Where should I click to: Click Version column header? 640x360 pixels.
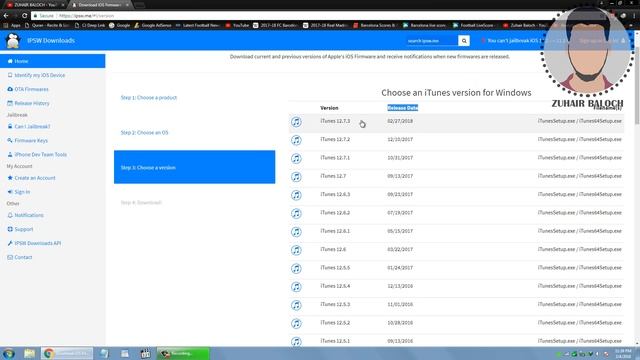329,108
